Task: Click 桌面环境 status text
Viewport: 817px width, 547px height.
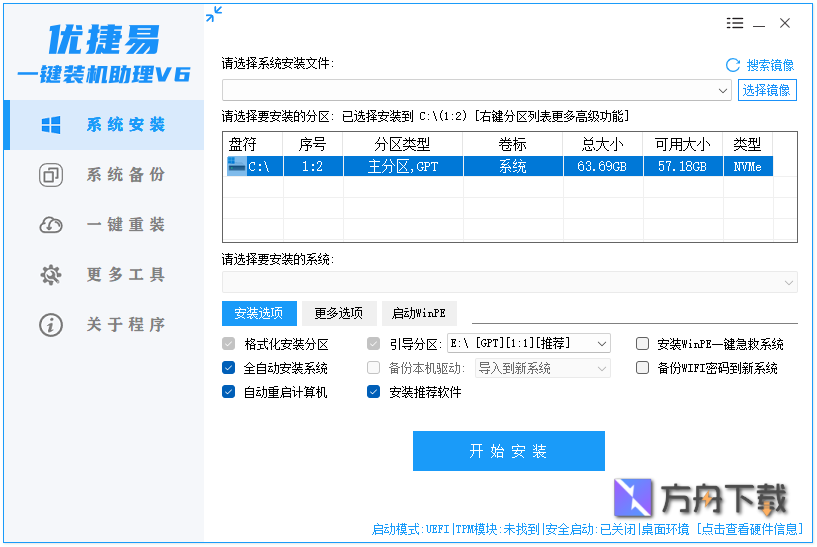Action: click(x=665, y=529)
